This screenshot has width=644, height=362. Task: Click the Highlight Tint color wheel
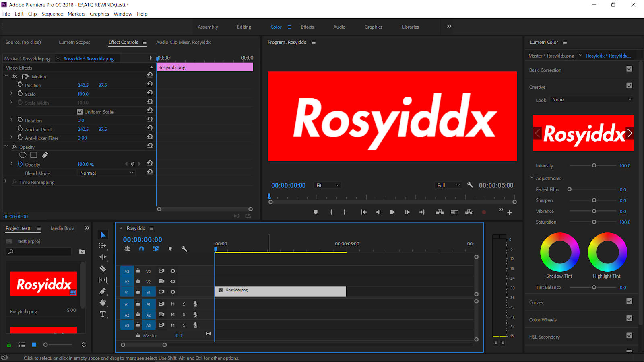tap(607, 252)
